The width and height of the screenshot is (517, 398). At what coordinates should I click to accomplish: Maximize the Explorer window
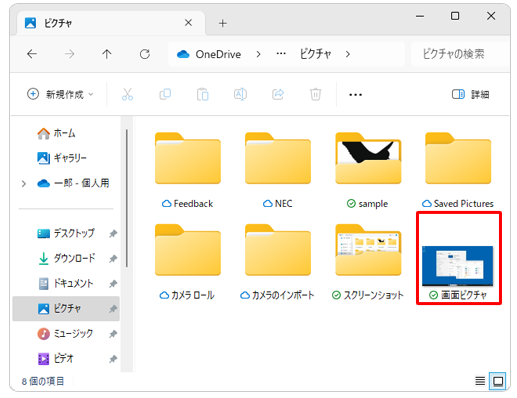pos(455,16)
